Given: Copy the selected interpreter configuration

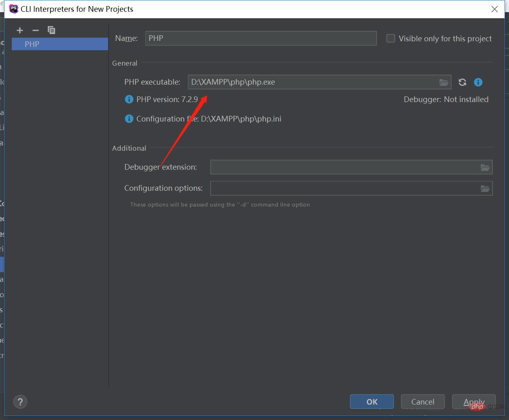Looking at the screenshot, I should click(51, 30).
